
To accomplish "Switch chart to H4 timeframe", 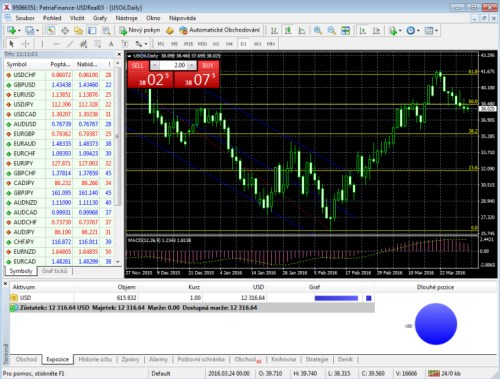I will pyautogui.click(x=229, y=44).
